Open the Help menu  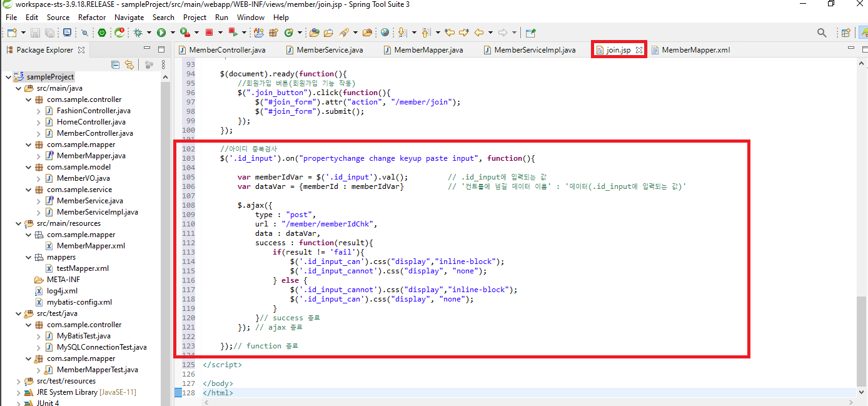281,17
